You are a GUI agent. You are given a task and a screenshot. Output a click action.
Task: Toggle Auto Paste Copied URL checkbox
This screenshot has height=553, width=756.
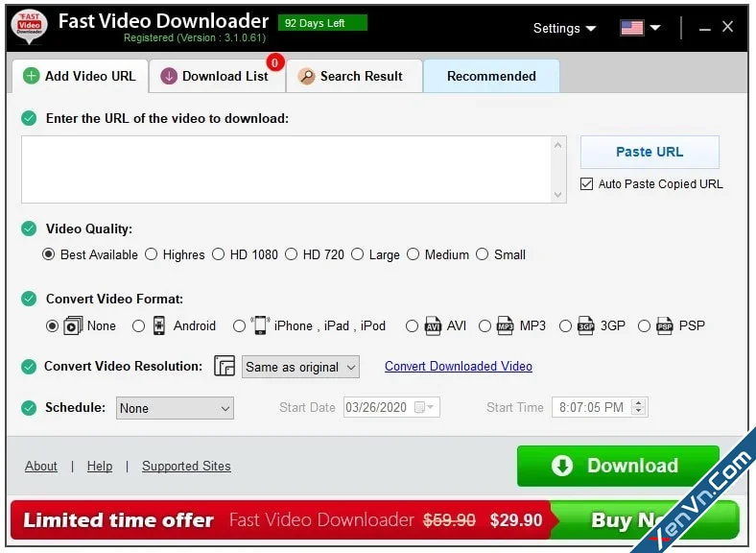coord(586,183)
